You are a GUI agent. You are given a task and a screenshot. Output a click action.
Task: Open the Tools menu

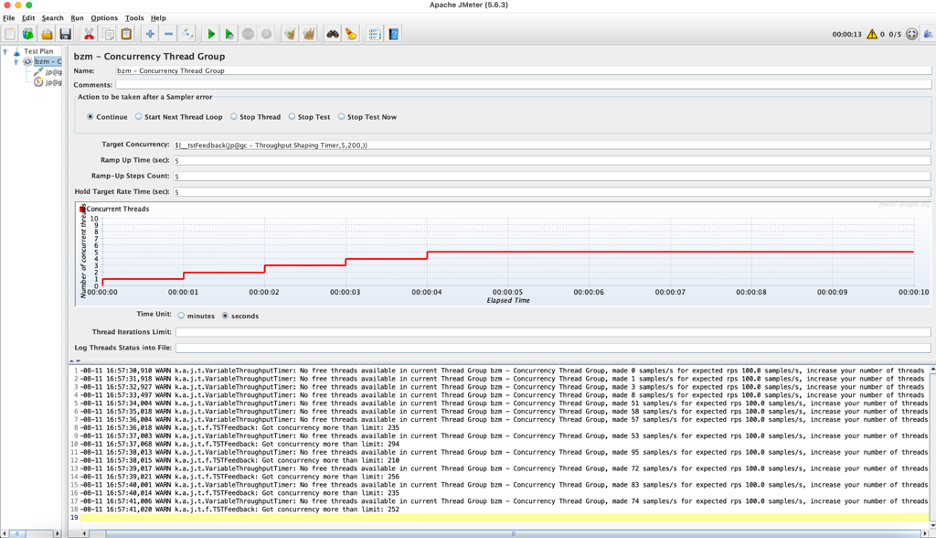[134, 18]
